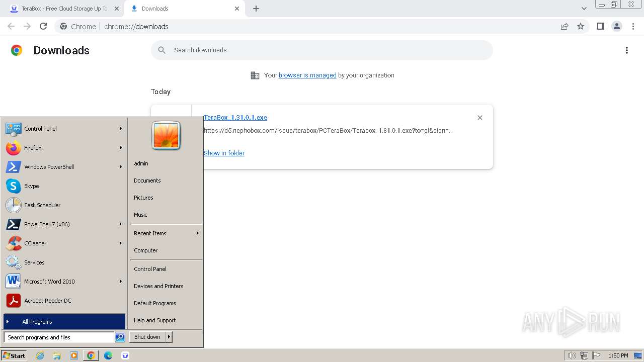Open Shut down options arrow
This screenshot has height=362, width=644.
169,337
